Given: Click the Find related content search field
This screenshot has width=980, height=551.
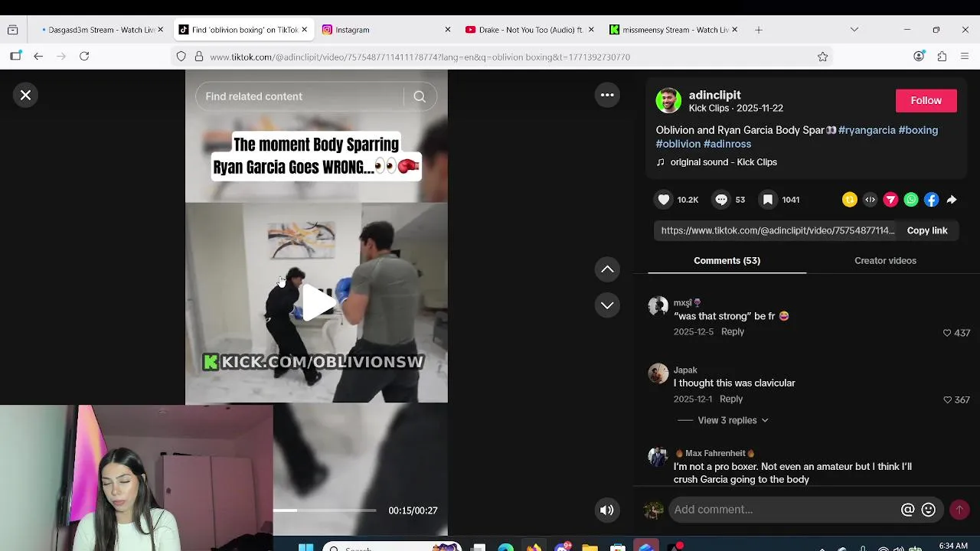Looking at the screenshot, I should [x=300, y=96].
